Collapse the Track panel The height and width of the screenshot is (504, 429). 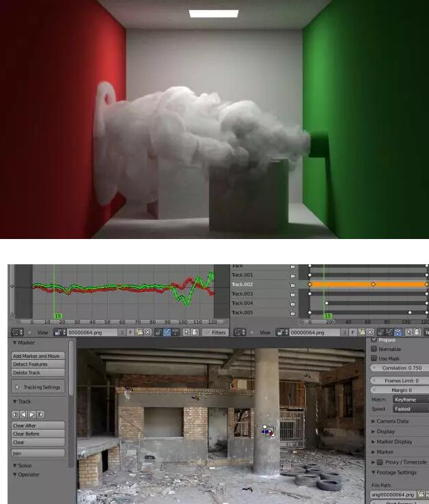pyautogui.click(x=15, y=402)
